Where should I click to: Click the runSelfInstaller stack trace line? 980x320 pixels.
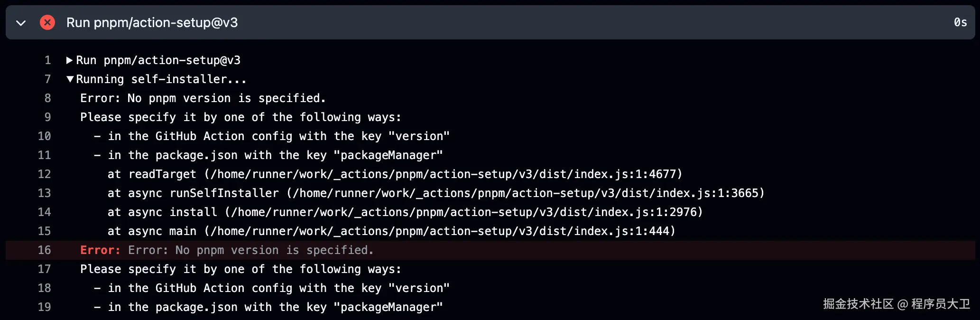436,193
